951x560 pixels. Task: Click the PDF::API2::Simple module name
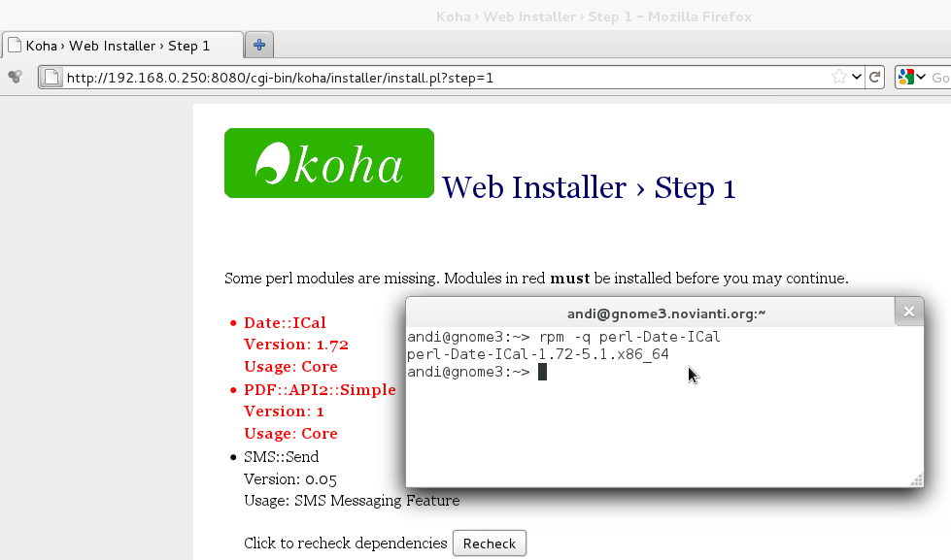[x=320, y=390]
